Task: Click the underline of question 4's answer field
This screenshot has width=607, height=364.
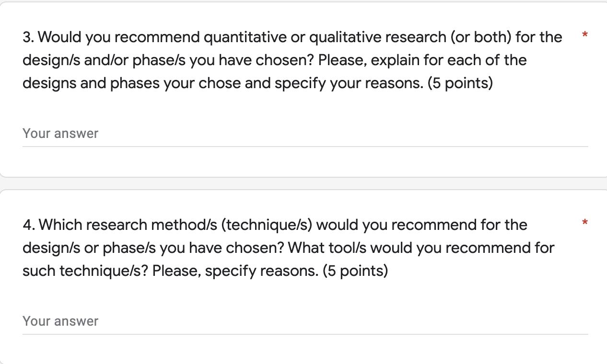Action: click(305, 334)
